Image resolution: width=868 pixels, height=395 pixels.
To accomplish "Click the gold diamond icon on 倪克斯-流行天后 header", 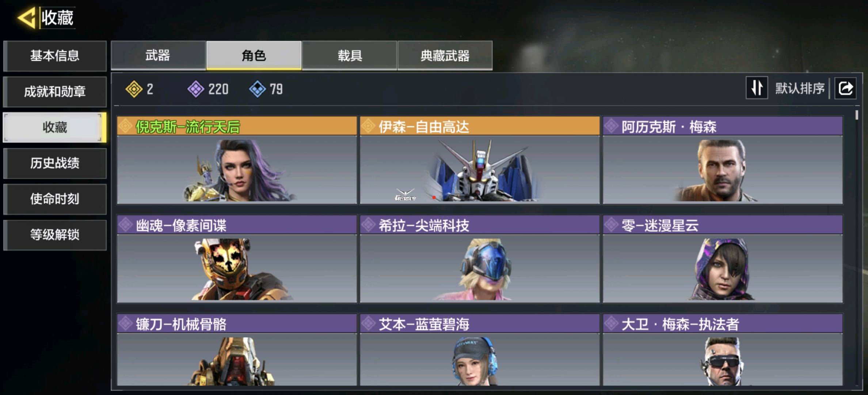I will 126,126.
